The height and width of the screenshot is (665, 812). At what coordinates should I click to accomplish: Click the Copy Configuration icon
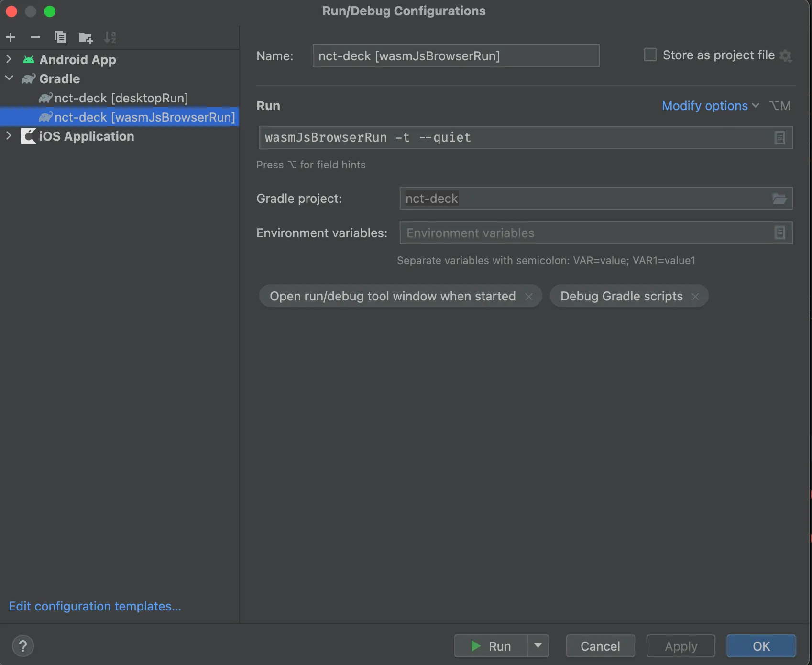click(x=60, y=37)
